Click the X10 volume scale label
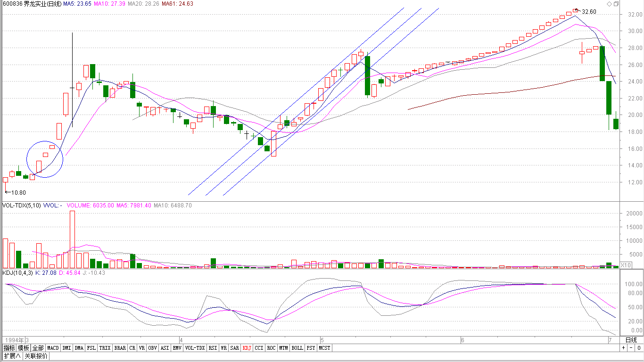 (626, 265)
